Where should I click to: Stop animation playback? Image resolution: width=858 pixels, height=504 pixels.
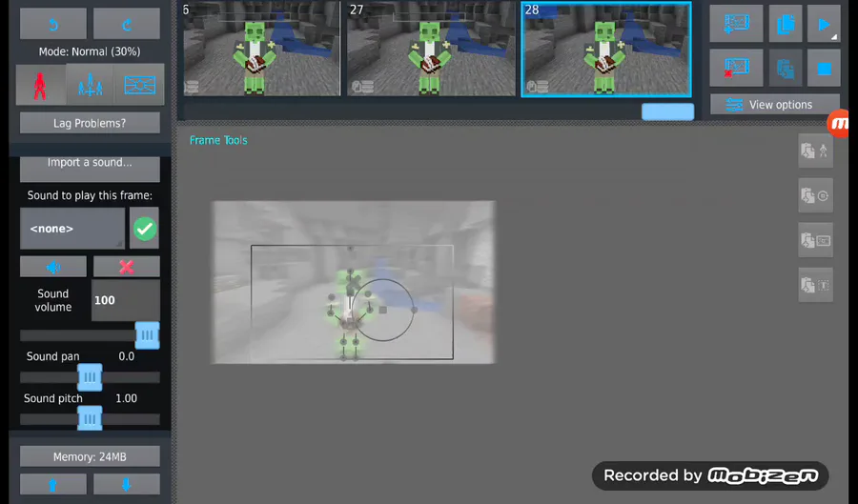click(x=824, y=68)
